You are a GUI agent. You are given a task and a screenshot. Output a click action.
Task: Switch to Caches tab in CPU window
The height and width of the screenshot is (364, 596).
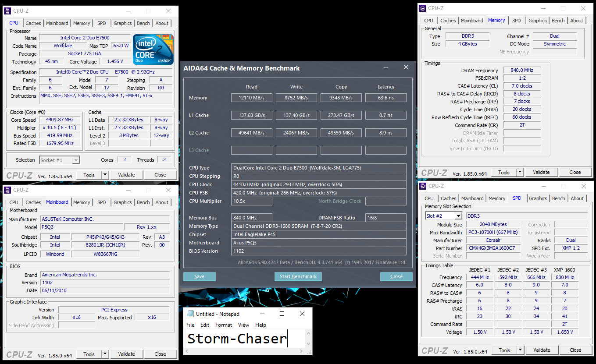tap(33, 23)
